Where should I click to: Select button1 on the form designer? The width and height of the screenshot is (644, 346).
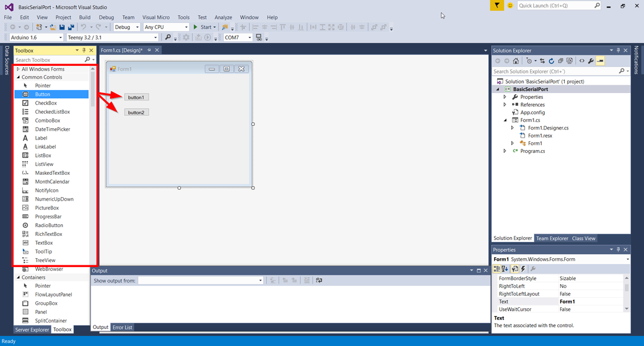pos(136,98)
